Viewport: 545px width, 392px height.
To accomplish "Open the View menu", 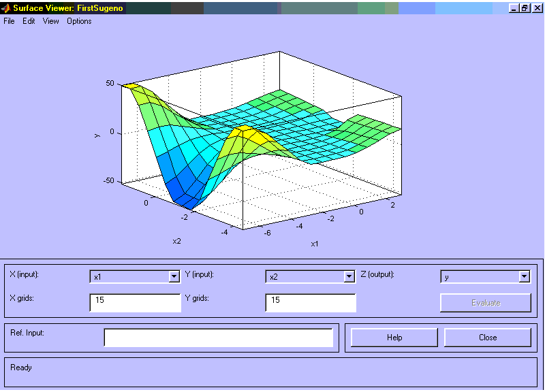I will 50,21.
